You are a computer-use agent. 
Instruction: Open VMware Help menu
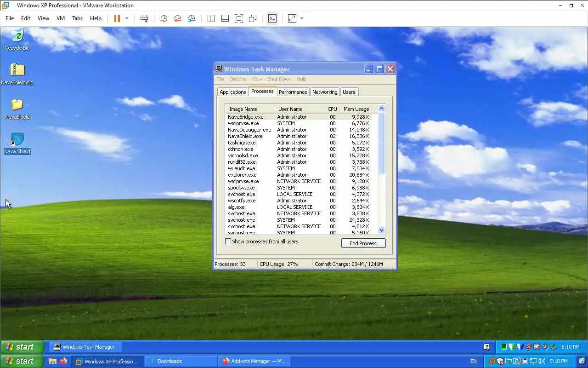click(x=96, y=18)
